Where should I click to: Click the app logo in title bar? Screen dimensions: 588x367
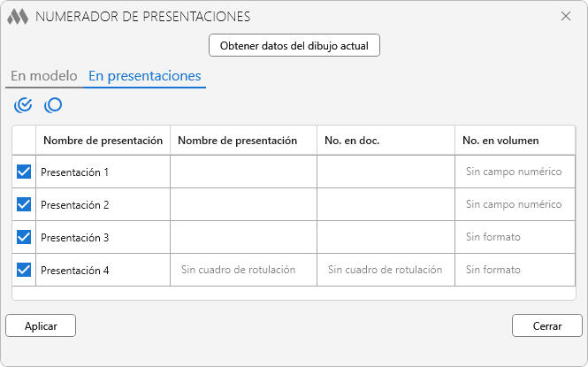point(18,16)
